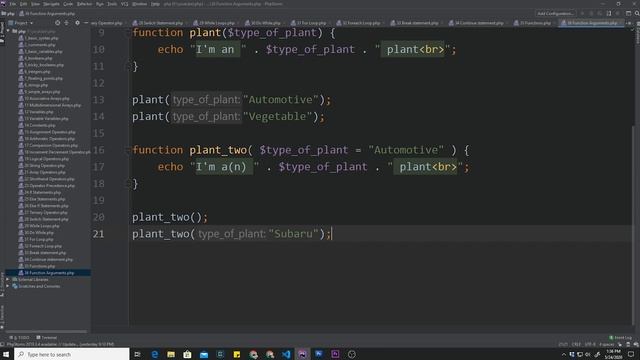Open Mail app from the taskbar
640x360 pixels.
click(x=204, y=354)
